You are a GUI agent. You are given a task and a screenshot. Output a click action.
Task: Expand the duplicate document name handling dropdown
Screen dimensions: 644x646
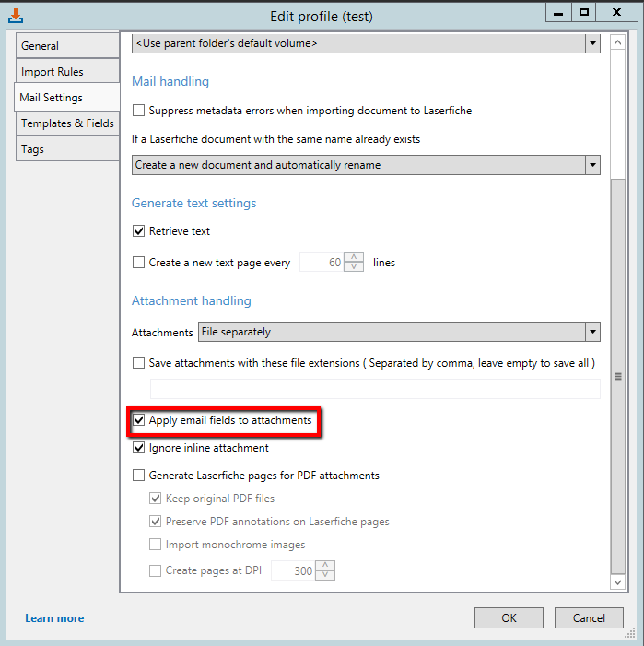point(366,165)
